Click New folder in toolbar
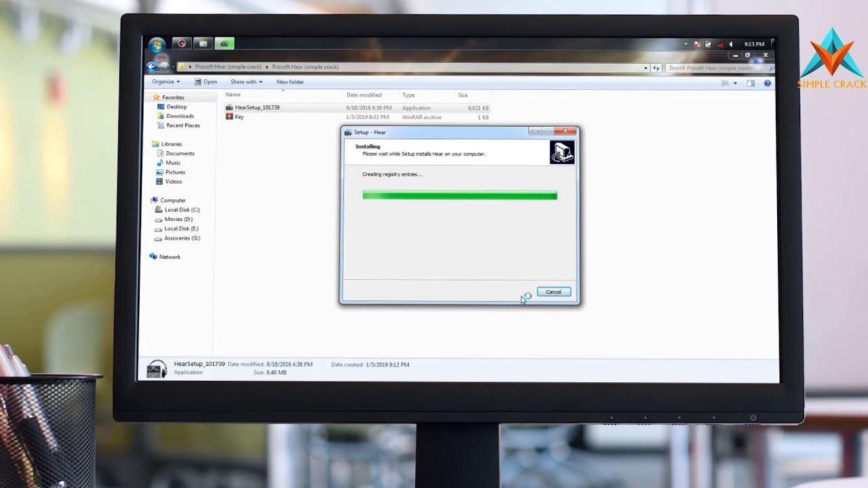 coord(290,82)
